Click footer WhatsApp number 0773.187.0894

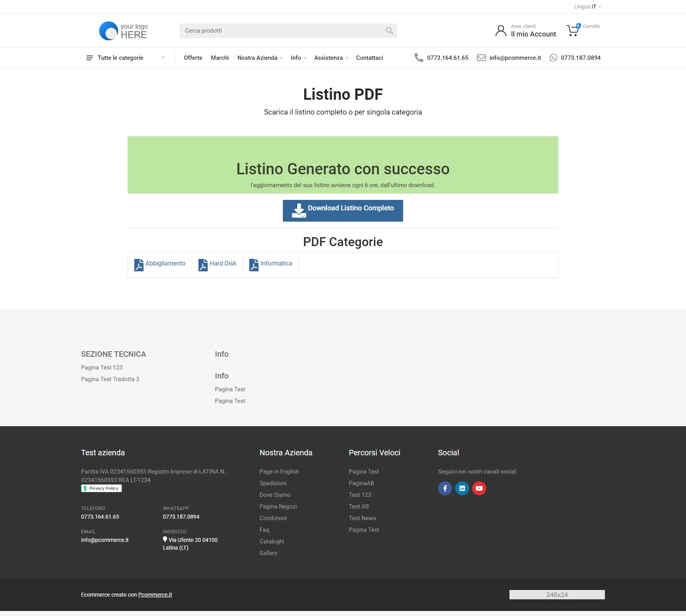click(181, 517)
